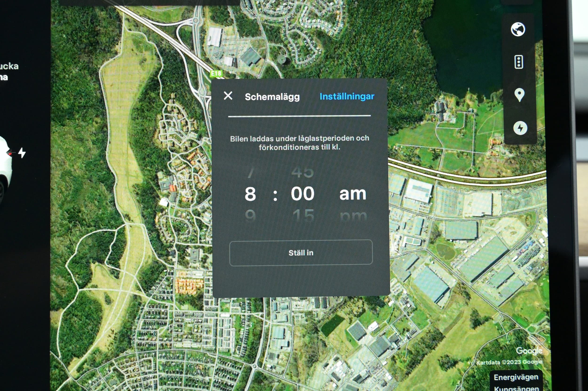
Task: Confirm with the Ställ in button
Action: pos(301,253)
